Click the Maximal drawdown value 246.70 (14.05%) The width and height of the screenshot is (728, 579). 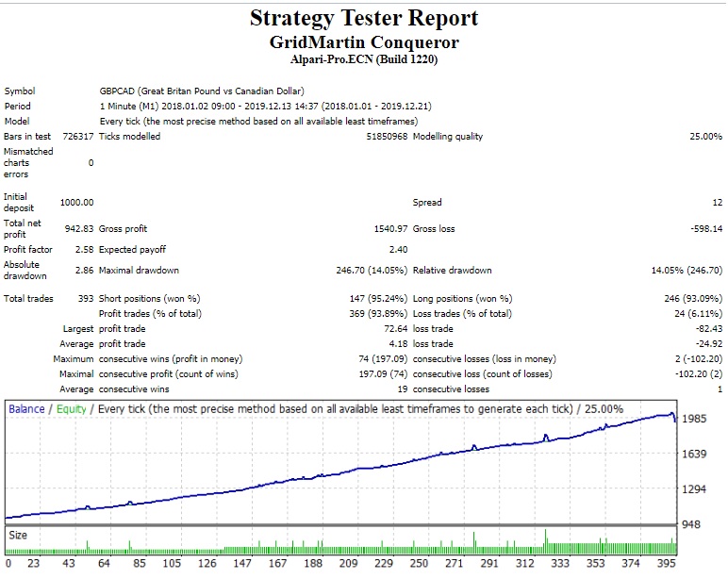point(372,271)
